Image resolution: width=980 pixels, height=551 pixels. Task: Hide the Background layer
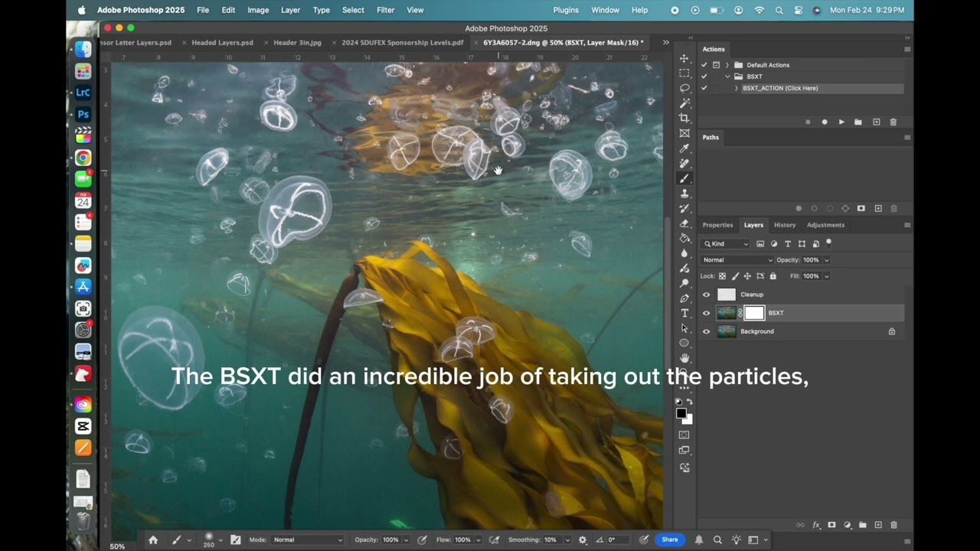coord(706,331)
